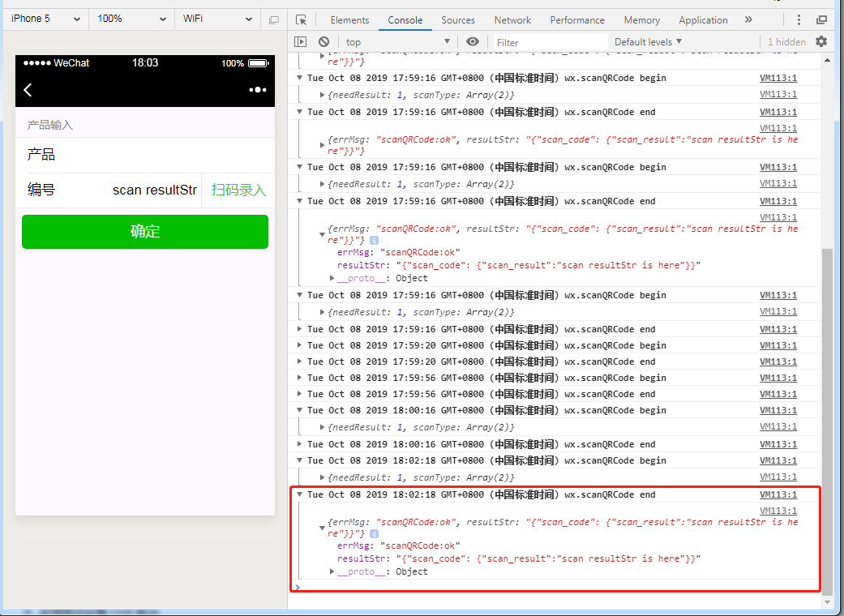Click the 编号 label
This screenshot has height=616, width=844.
tap(41, 190)
